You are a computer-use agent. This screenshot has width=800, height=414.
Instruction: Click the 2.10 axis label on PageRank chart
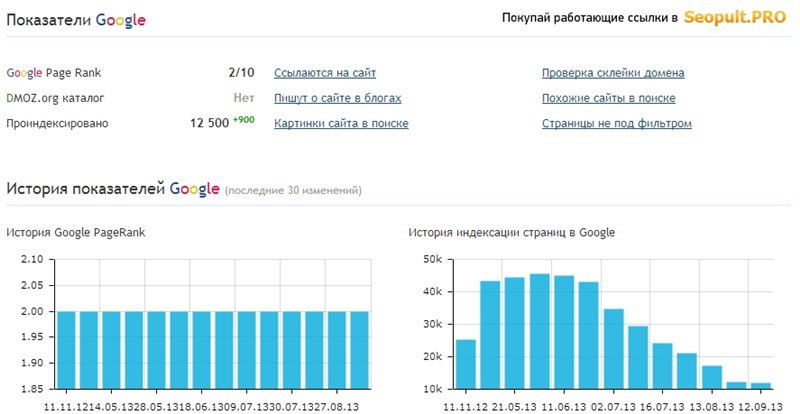[34, 260]
